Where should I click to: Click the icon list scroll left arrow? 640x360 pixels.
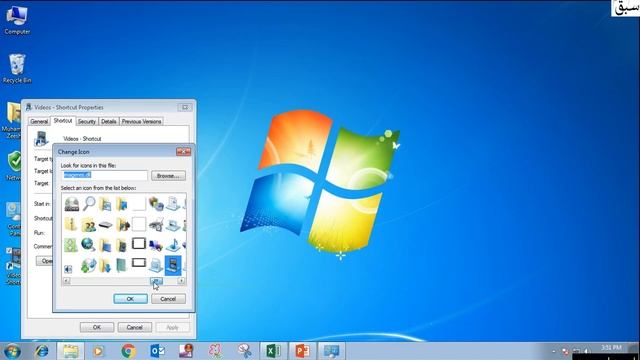coord(66,281)
